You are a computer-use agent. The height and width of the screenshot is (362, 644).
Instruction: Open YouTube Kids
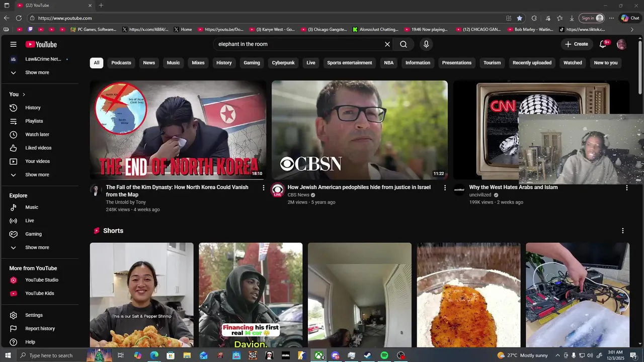pyautogui.click(x=39, y=293)
